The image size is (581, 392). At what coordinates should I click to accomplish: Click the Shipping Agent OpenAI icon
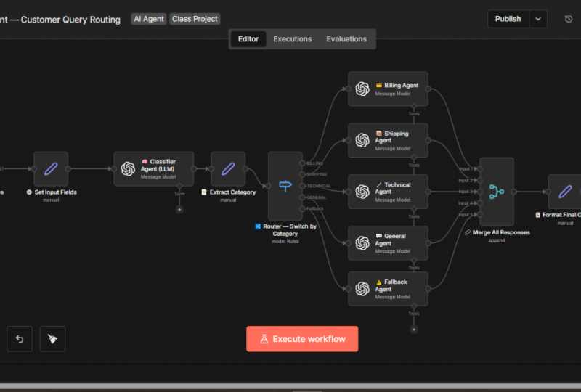(362, 140)
